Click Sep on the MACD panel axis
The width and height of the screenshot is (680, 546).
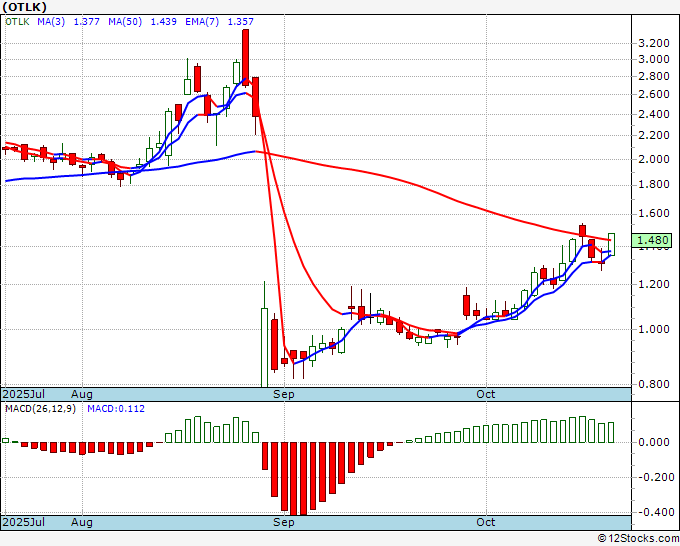tap(284, 522)
